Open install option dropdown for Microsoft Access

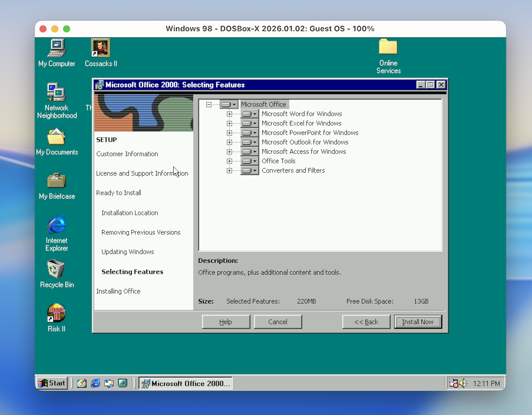coord(249,152)
